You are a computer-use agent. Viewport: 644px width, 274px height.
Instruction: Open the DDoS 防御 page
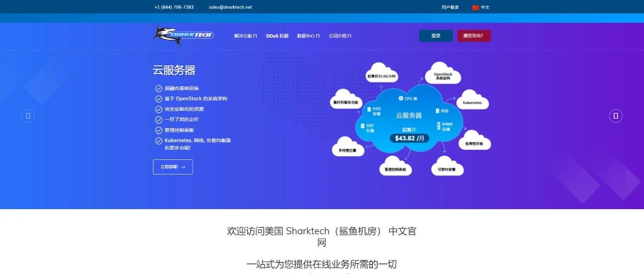(277, 36)
